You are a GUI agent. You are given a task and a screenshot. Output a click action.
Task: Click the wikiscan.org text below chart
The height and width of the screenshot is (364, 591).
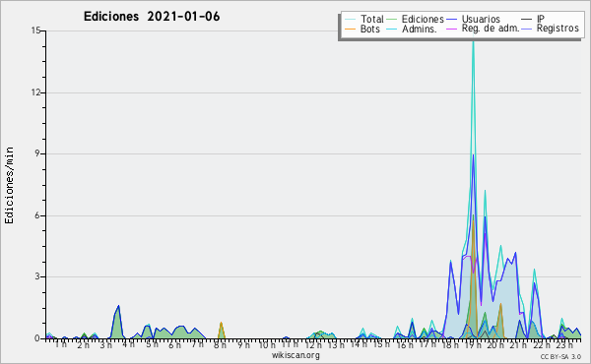(295, 355)
